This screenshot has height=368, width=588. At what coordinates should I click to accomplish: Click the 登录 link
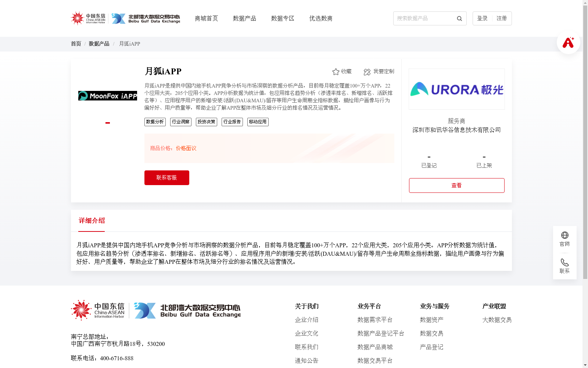pyautogui.click(x=482, y=18)
